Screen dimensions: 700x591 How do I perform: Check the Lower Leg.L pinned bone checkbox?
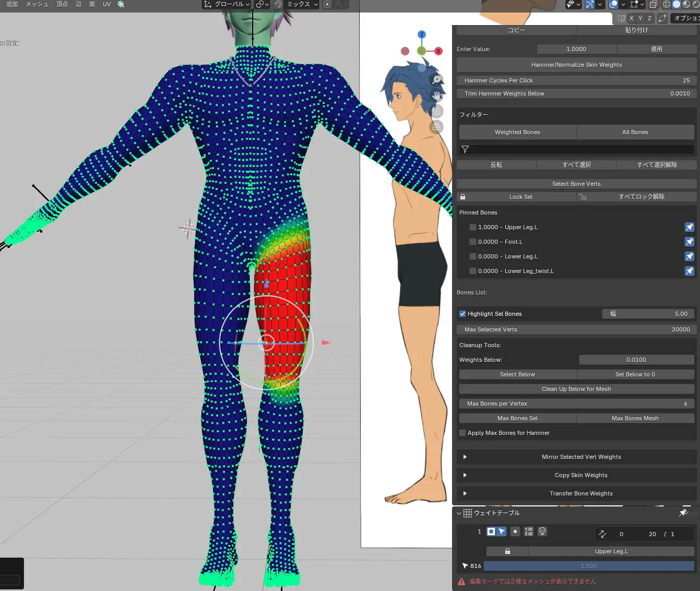tap(473, 256)
